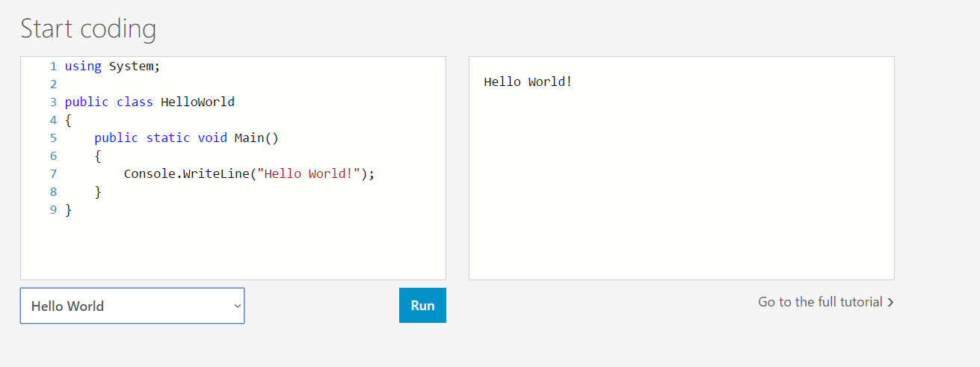Place cursor in the Console.WriteLine statement
This screenshot has width=980, height=367.
tap(249, 173)
